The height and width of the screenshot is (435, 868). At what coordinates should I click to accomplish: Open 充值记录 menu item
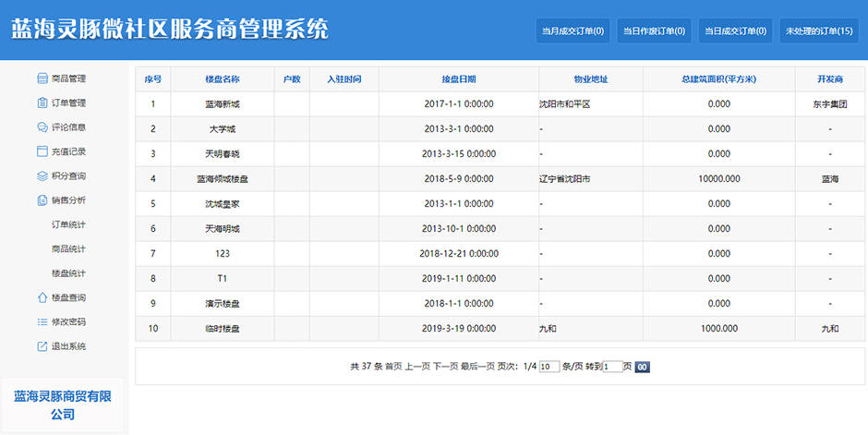68,151
